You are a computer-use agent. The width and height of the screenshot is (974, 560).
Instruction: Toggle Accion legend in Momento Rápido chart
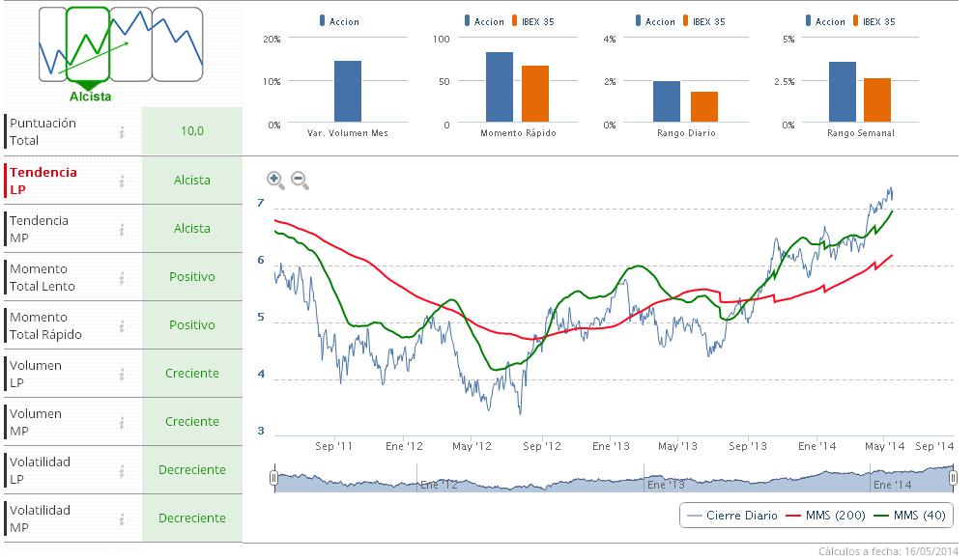click(484, 21)
